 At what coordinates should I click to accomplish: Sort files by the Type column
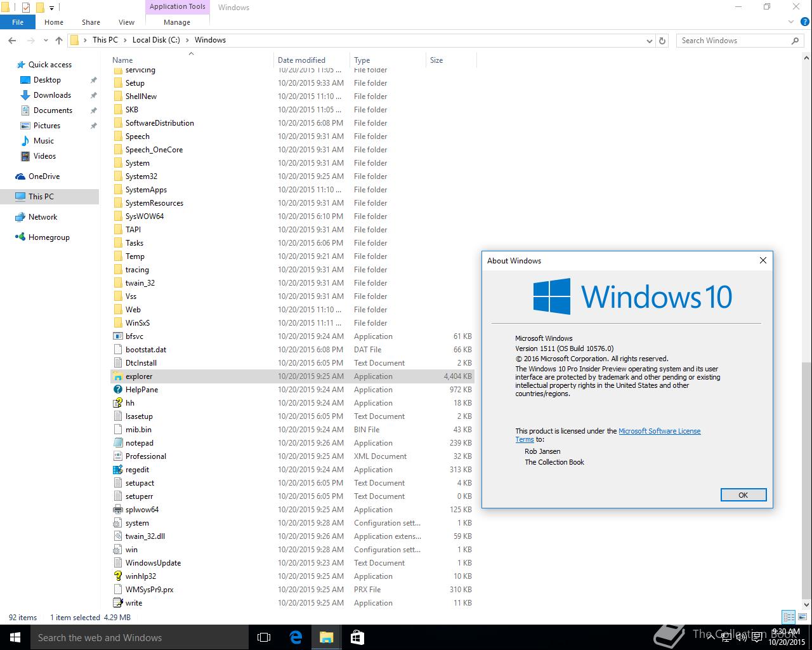click(388, 60)
